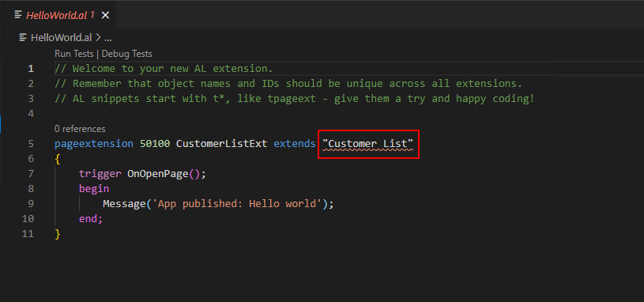644x302 pixels.
Task: Click the 'AL snippets start with' comment
Action: (x=294, y=99)
